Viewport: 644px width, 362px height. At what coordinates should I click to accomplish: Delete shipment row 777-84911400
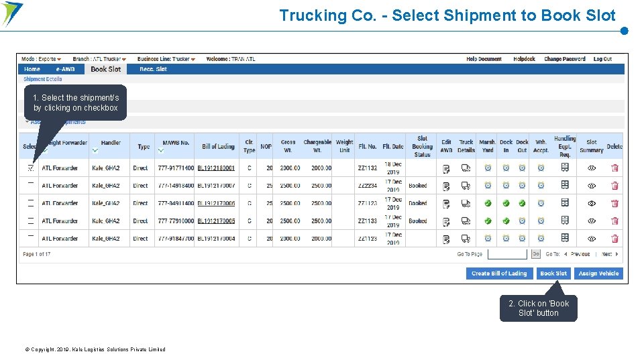(x=614, y=203)
